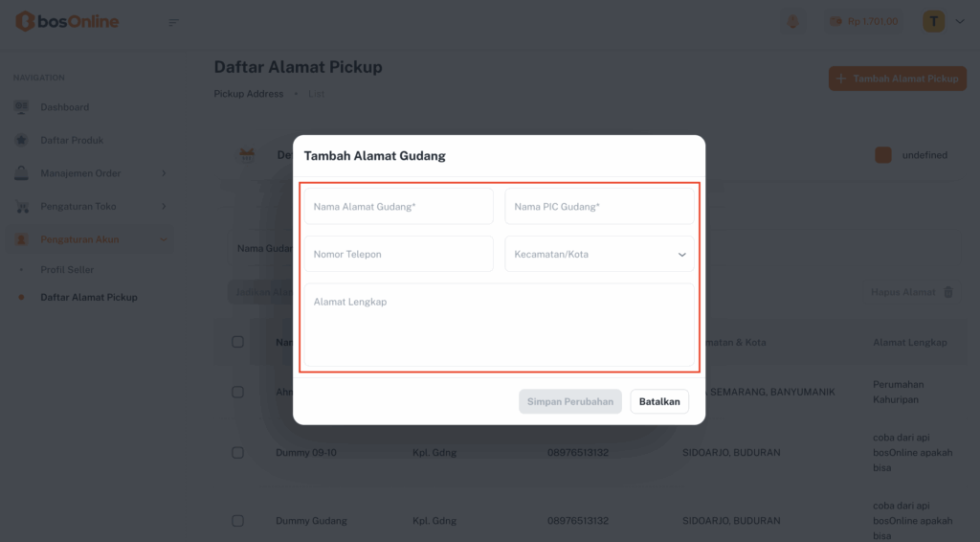Focus the Nama Alamat Gudang field
The width and height of the screenshot is (980, 542).
399,207
